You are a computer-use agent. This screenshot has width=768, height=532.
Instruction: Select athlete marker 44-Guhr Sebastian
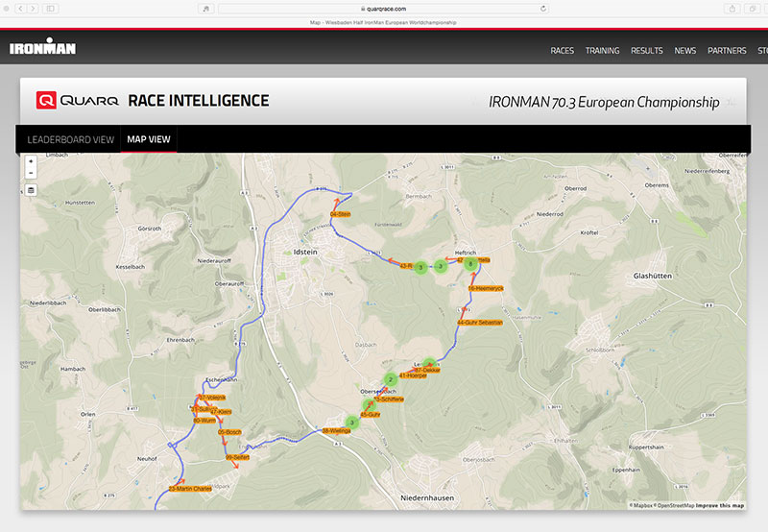pos(480,323)
